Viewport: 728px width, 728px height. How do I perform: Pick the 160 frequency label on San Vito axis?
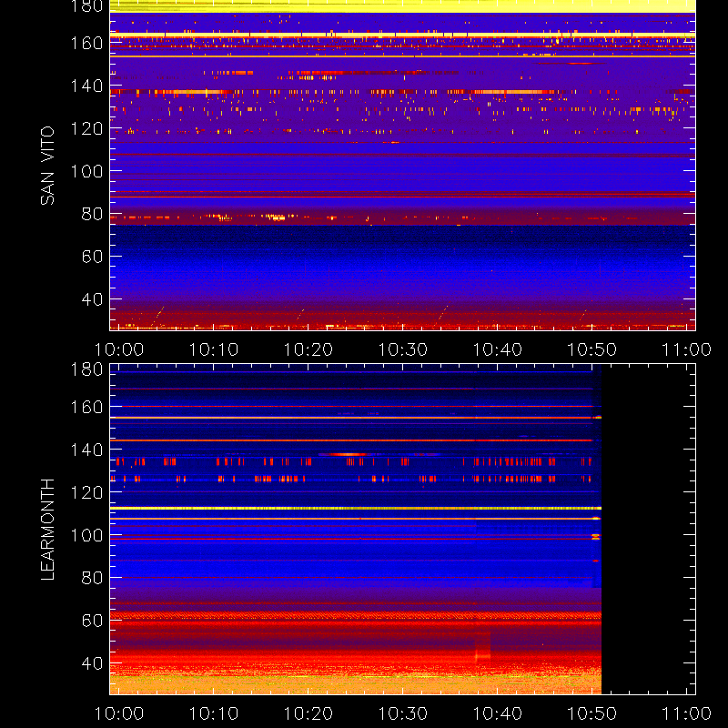coord(86,43)
